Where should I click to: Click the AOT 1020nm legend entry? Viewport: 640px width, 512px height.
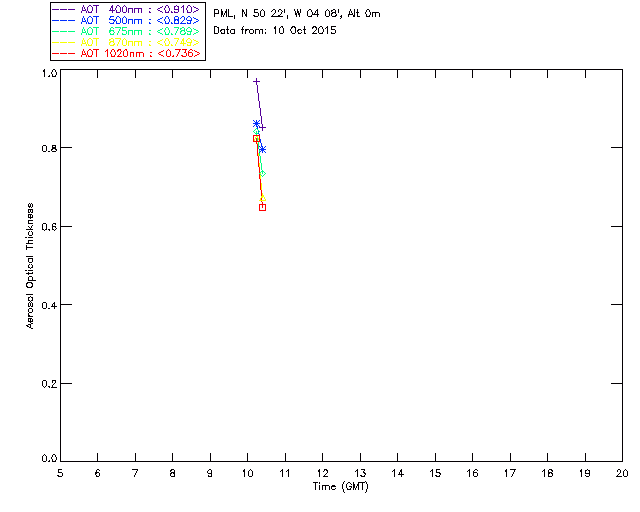(x=126, y=53)
